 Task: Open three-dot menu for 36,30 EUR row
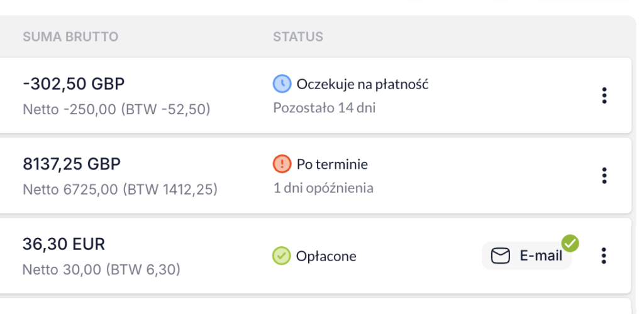(x=603, y=256)
